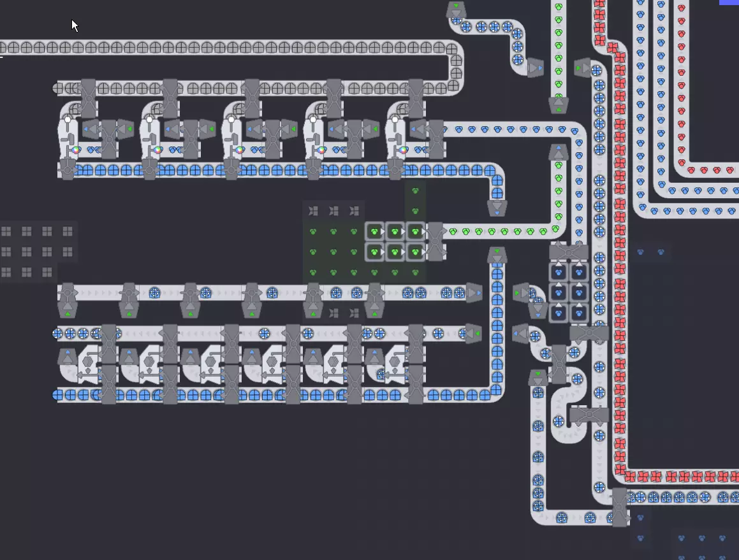
Task: Click the green-arrow tunnel right of the leftmost painter
Action: point(124,129)
